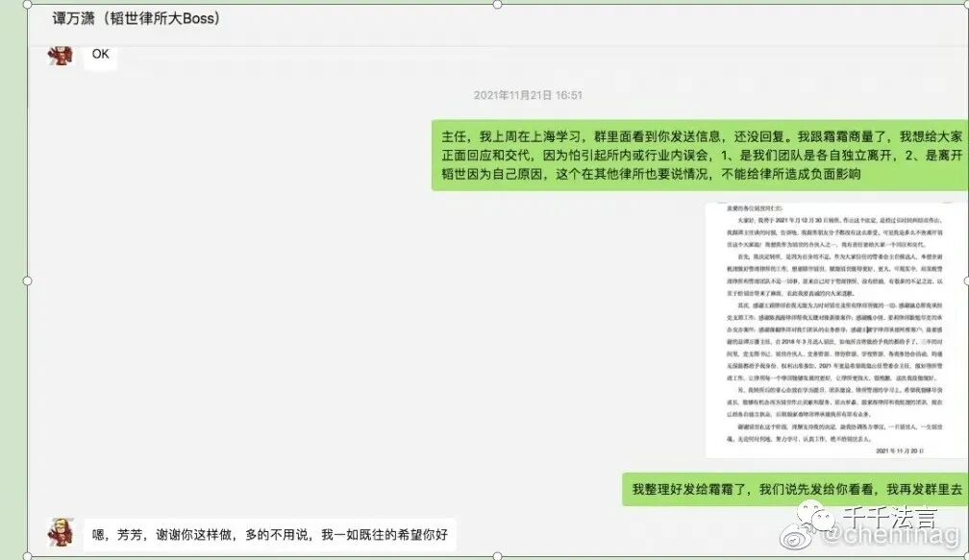Click the chat title 谭万潇（韬世律所大Boss）
The image size is (969, 560).
click(x=136, y=18)
